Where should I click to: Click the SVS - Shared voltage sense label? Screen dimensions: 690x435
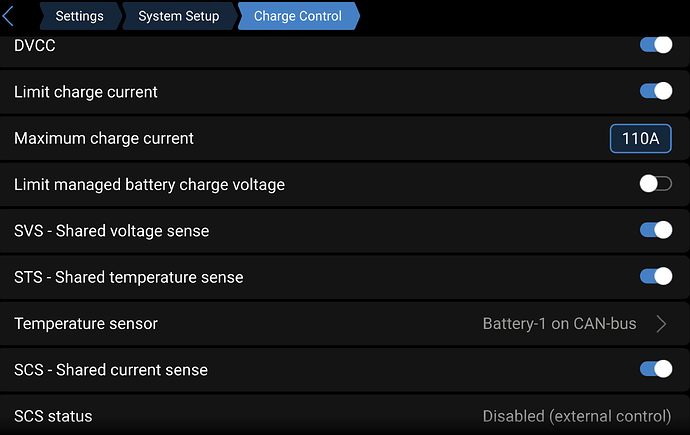[112, 231]
